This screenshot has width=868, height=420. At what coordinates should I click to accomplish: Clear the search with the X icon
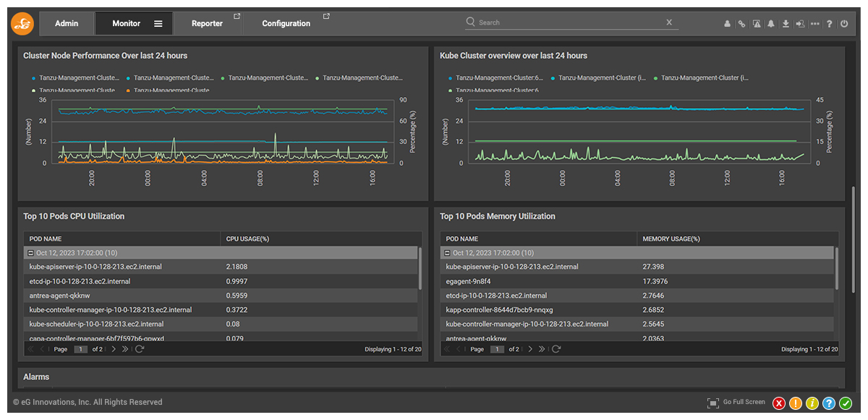point(669,22)
